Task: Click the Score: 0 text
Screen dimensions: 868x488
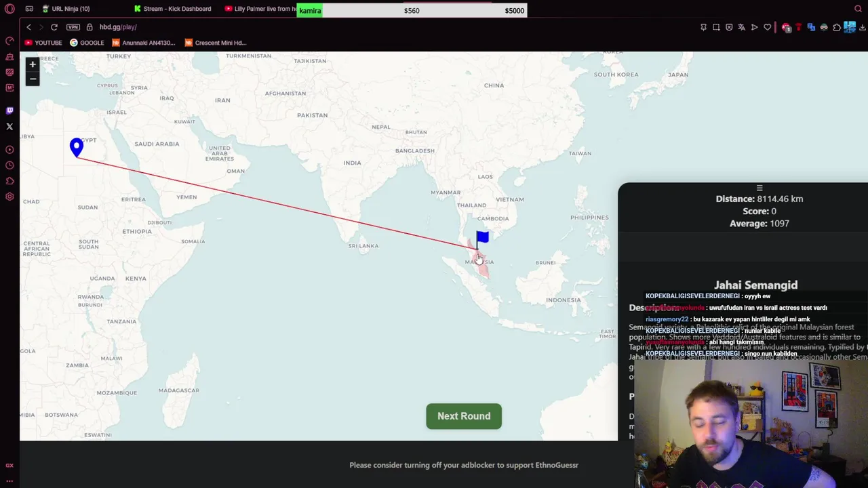Action: pyautogui.click(x=759, y=211)
